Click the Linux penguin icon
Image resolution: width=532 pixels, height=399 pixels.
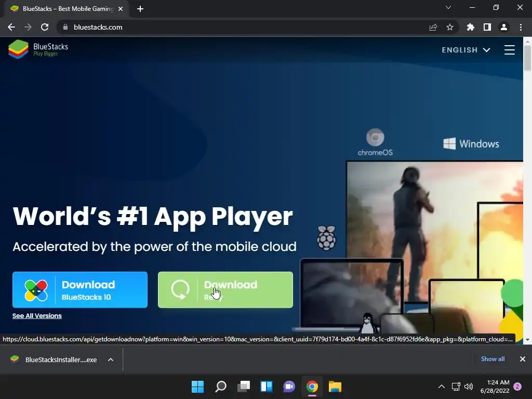pyautogui.click(x=368, y=323)
